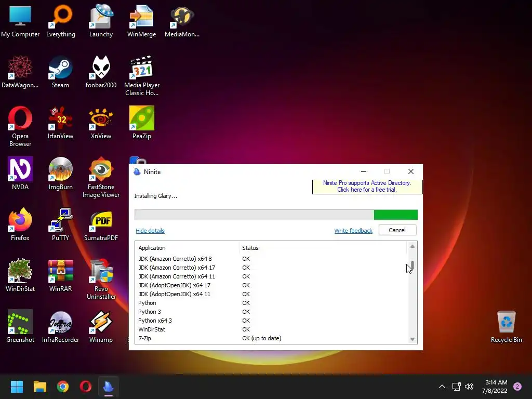This screenshot has height=399, width=532.
Task: Launch Chrome from the taskbar
Action: [x=63, y=387]
